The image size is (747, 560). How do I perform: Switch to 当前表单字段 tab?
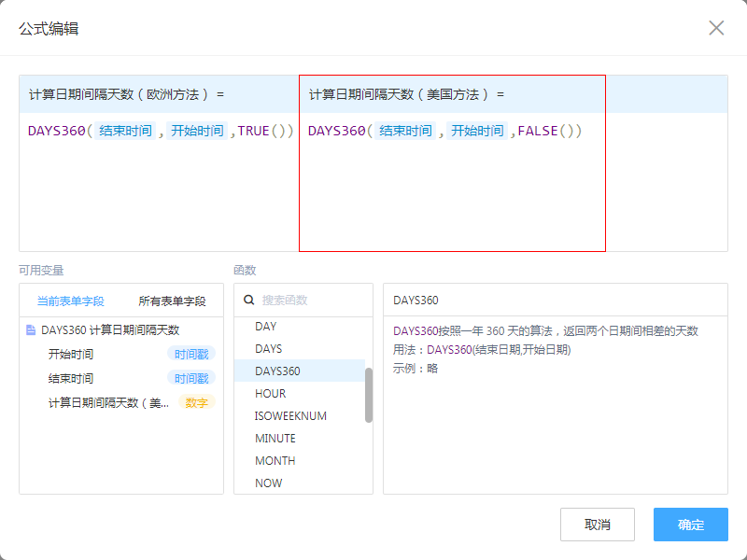[70, 301]
